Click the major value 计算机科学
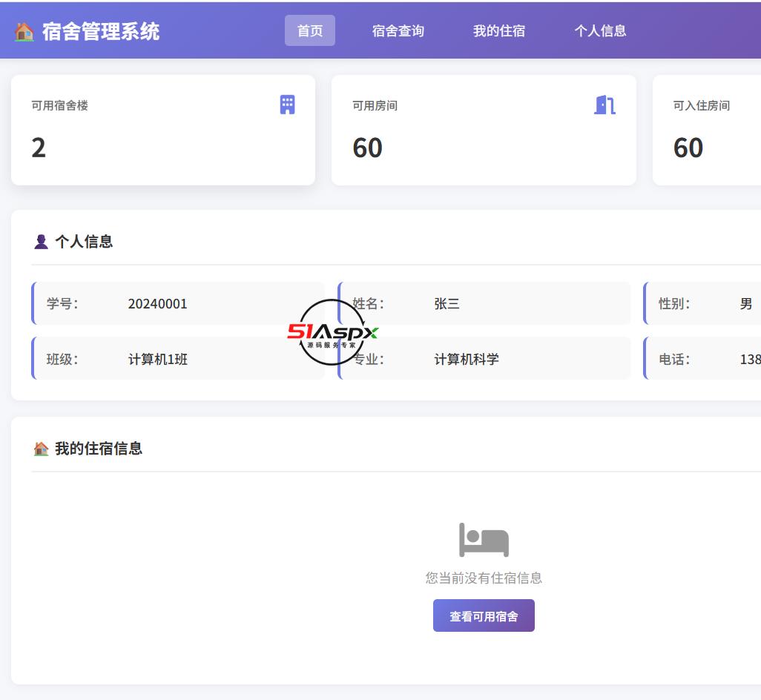The height and width of the screenshot is (700, 761). tap(467, 360)
